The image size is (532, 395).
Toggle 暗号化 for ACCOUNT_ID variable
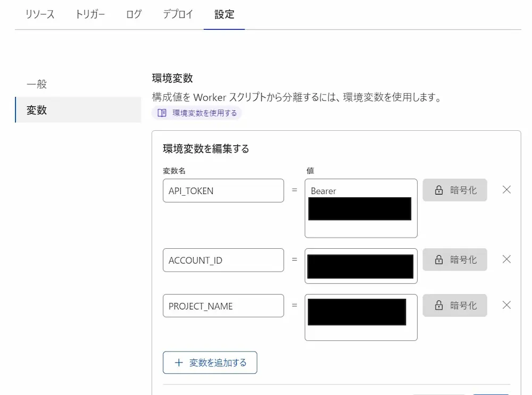click(455, 260)
